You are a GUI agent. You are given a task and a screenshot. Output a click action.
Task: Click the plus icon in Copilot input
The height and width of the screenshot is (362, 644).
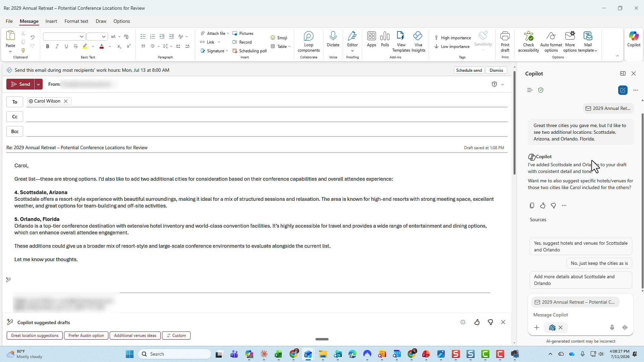pos(536,327)
